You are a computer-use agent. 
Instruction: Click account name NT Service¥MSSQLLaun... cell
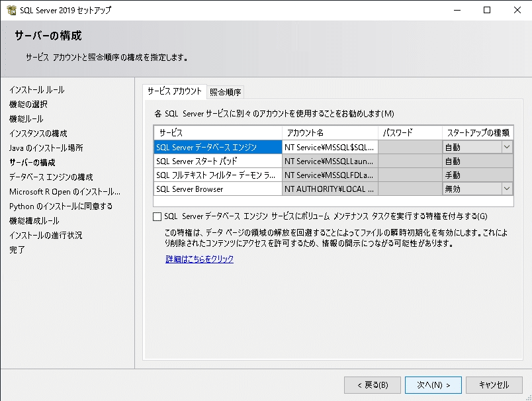(330, 161)
